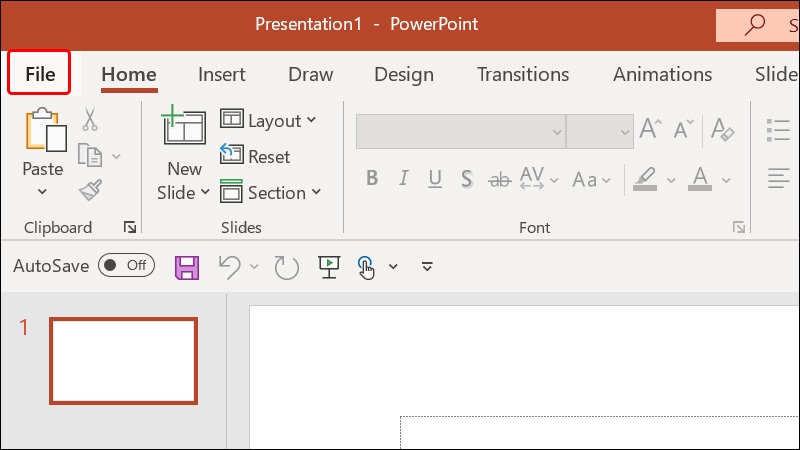
Task: Open highlight color dropdown arrow
Action: (x=671, y=180)
